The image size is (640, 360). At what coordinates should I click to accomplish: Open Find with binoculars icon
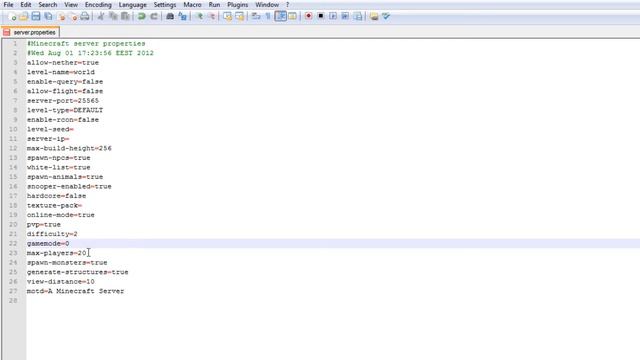point(170,16)
